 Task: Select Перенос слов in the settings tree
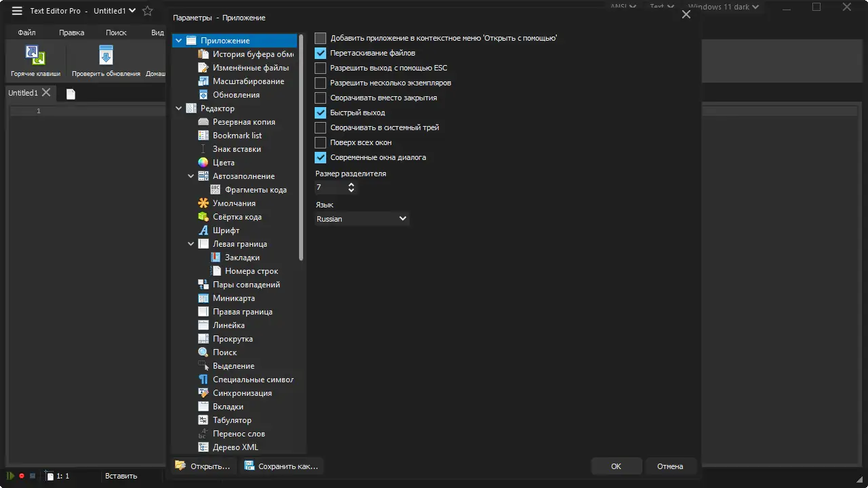point(239,434)
